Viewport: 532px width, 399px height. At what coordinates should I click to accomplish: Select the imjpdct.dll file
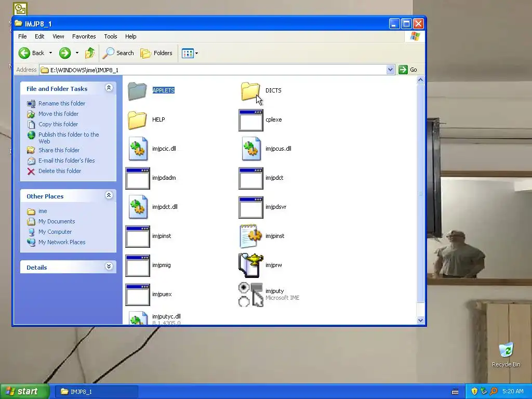152,207
